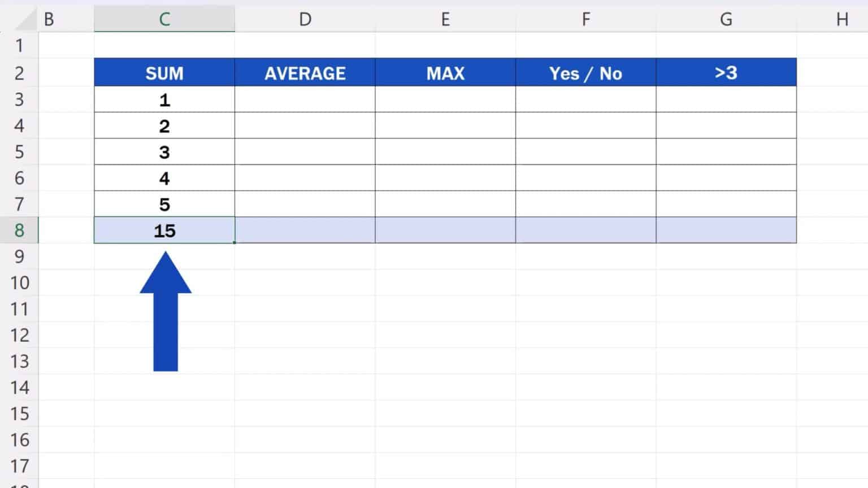The image size is (868, 488).
Task: Select row header 2
Action: click(x=19, y=73)
